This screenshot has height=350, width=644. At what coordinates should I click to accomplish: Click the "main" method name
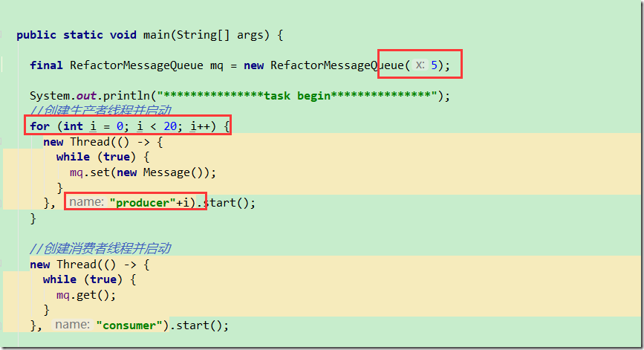coord(156,35)
